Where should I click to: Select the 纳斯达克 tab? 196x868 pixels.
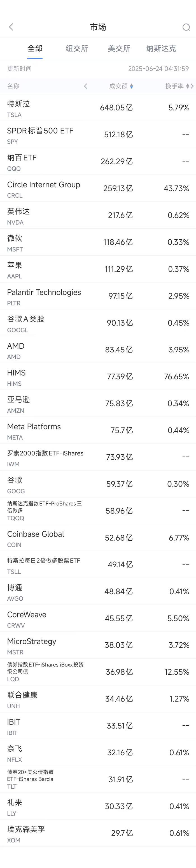pos(161,48)
